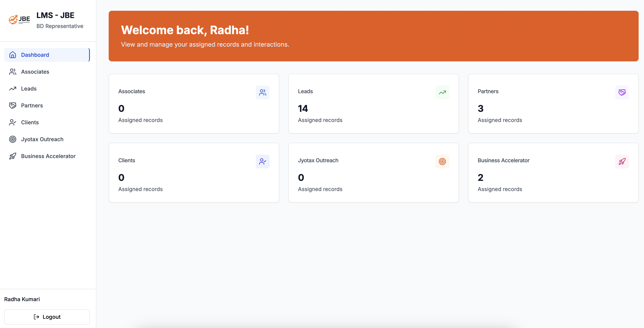The height and width of the screenshot is (328, 644).
Task: Click the Clients user-check icon in the sidebar
Action: (x=12, y=122)
